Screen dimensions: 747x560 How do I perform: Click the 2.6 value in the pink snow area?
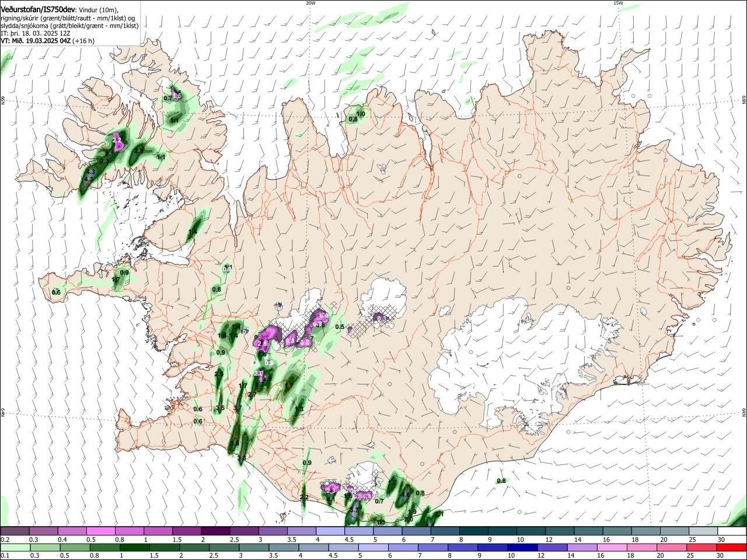tap(263, 344)
